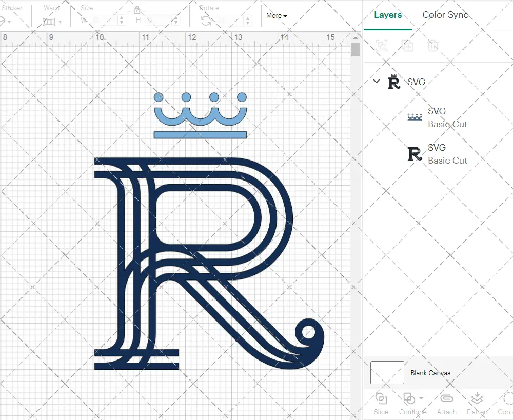The width and height of the screenshot is (513, 420).
Task: Select the Layers tab
Action: [387, 15]
